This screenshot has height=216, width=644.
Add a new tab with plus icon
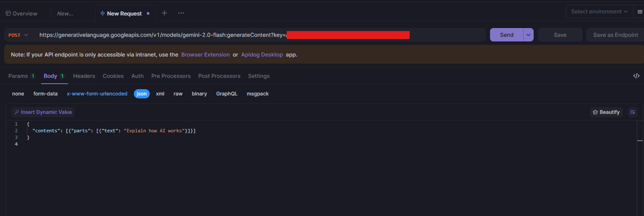click(164, 13)
